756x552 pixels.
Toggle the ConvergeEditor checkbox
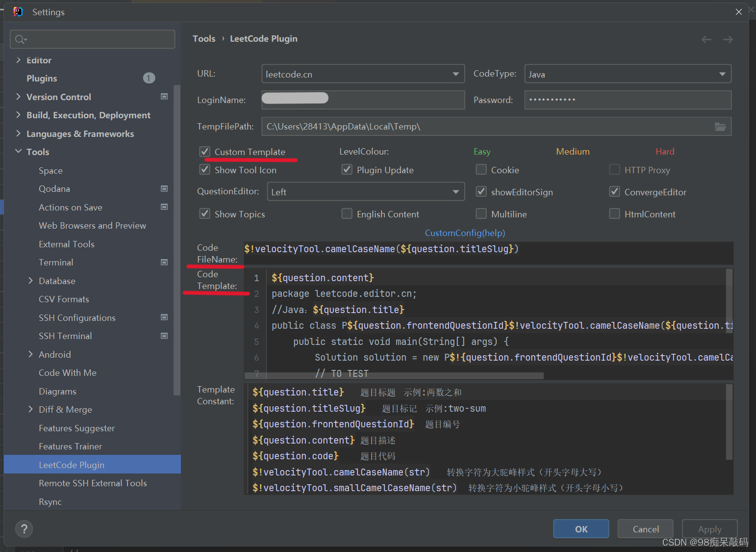click(x=614, y=192)
